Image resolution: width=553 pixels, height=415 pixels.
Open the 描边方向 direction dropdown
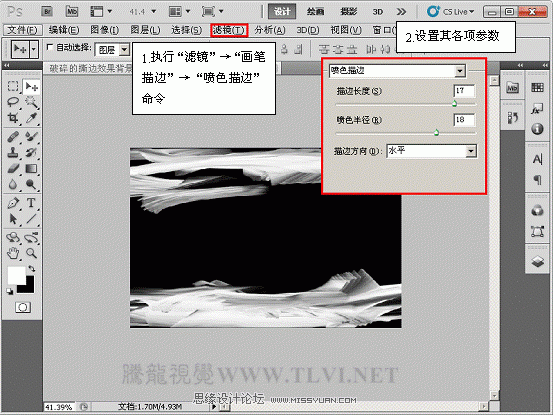pyautogui.click(x=471, y=151)
